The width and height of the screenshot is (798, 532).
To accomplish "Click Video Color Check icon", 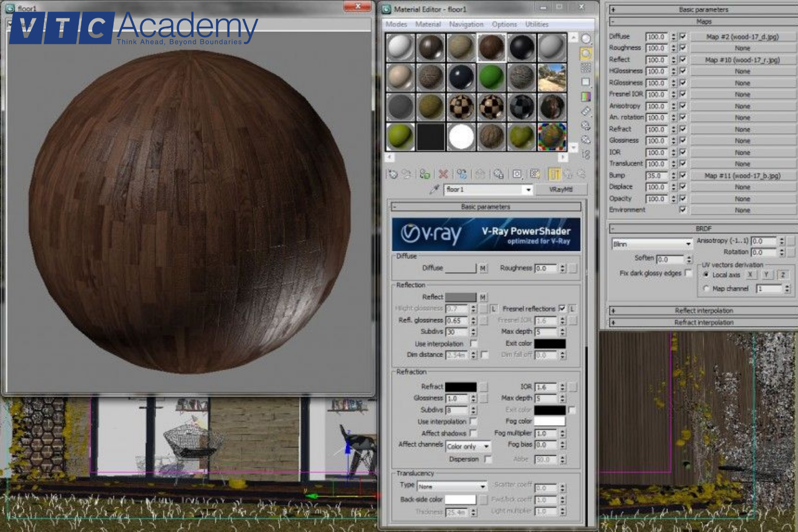I will (x=586, y=96).
